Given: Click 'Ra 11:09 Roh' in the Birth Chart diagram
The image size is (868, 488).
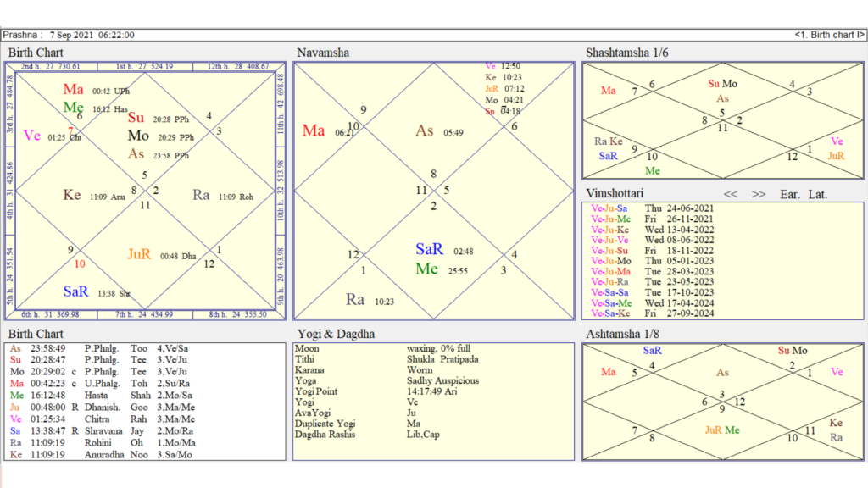Looking at the screenshot, I should (223, 196).
